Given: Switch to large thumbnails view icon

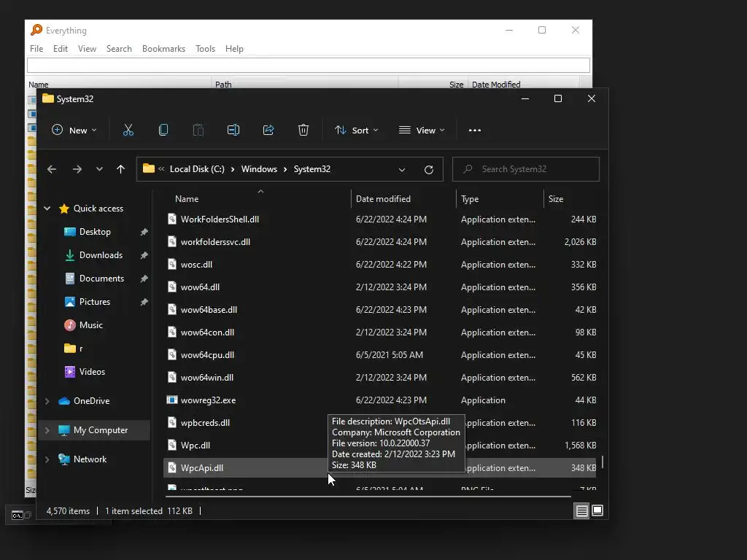Looking at the screenshot, I should (597, 510).
